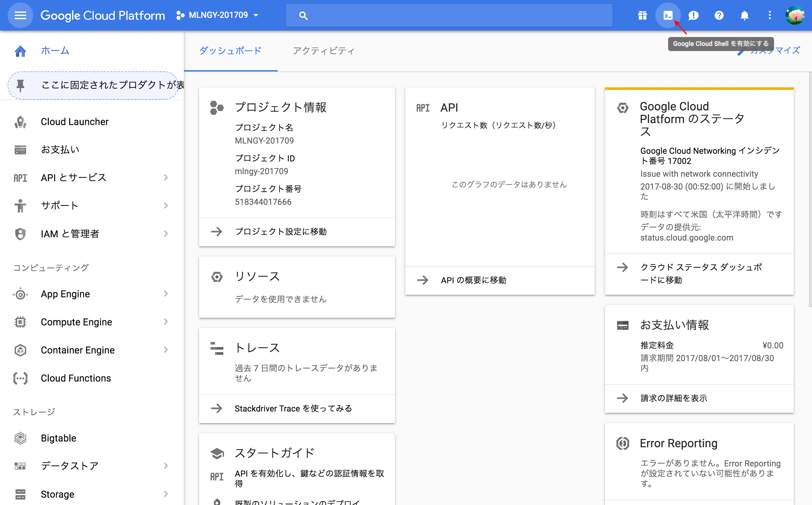Click the API icon beside API とサービス
This screenshot has height=505, width=812.
20,178
